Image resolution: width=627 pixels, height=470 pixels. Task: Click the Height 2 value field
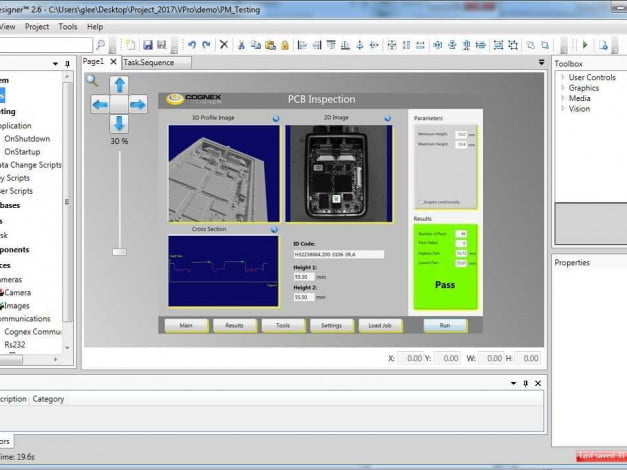(x=304, y=297)
